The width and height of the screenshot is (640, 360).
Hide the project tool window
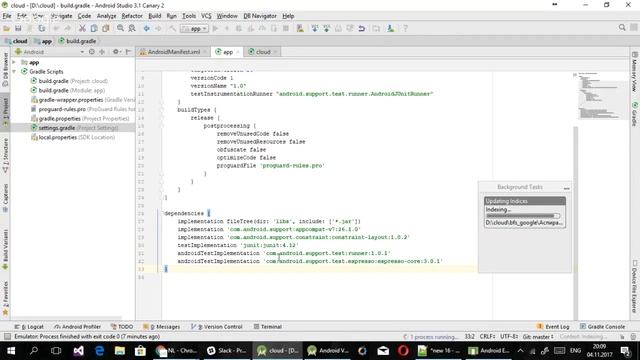pos(128,52)
